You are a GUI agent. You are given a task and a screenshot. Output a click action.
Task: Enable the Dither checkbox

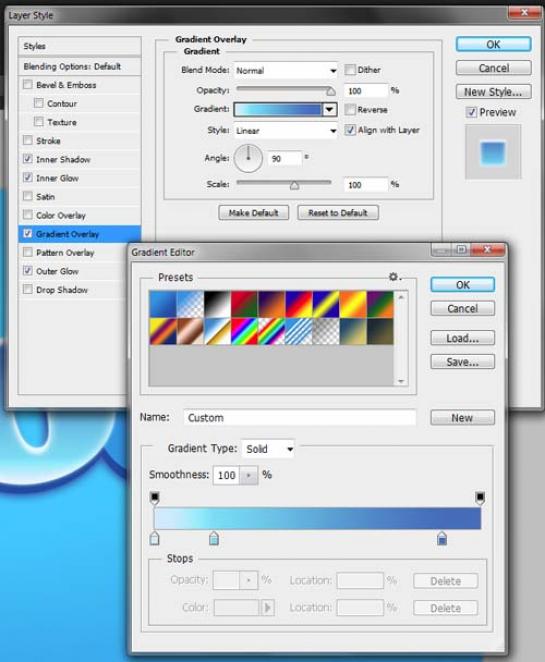tap(350, 70)
